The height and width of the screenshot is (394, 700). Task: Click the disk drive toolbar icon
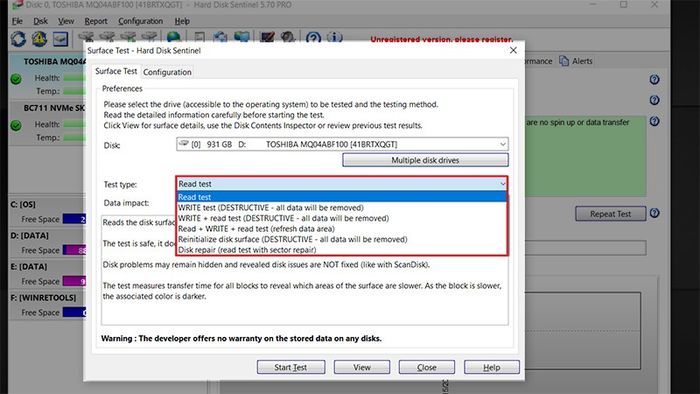click(60, 39)
